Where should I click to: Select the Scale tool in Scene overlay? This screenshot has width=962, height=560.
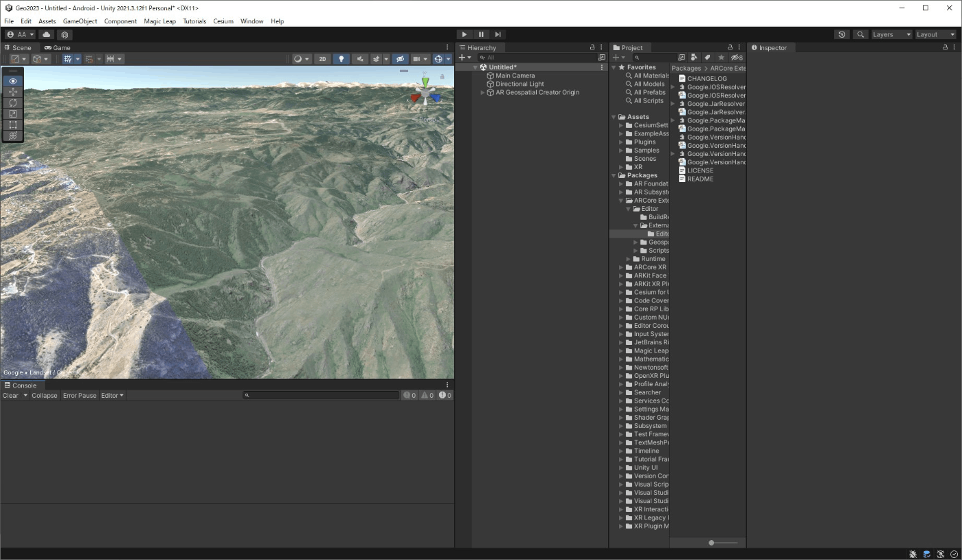pyautogui.click(x=13, y=113)
